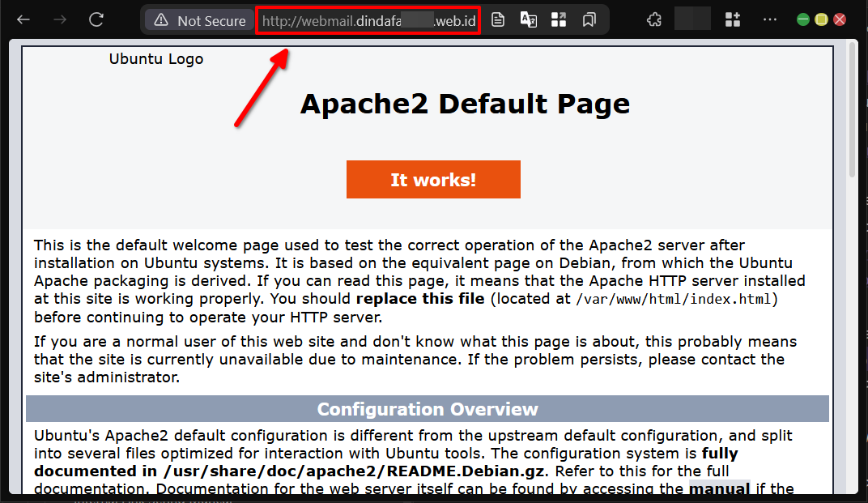Open the workspaces tiles icon

pyautogui.click(x=732, y=20)
